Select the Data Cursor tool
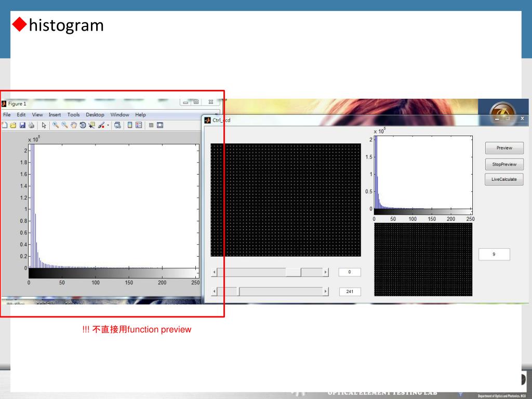532x399 pixels. 91,125
